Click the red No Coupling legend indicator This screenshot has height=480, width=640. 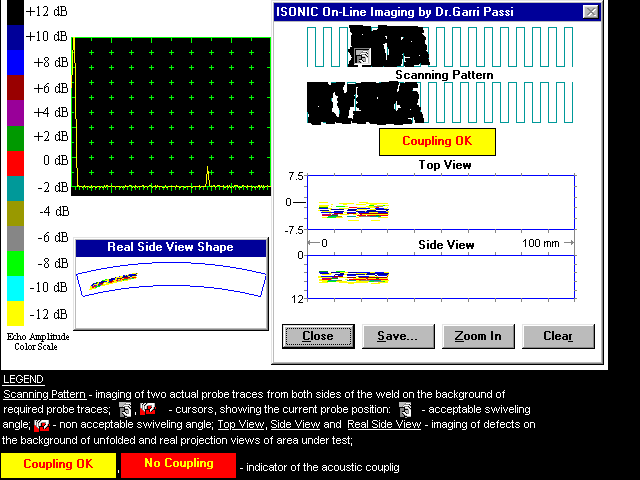[178, 465]
